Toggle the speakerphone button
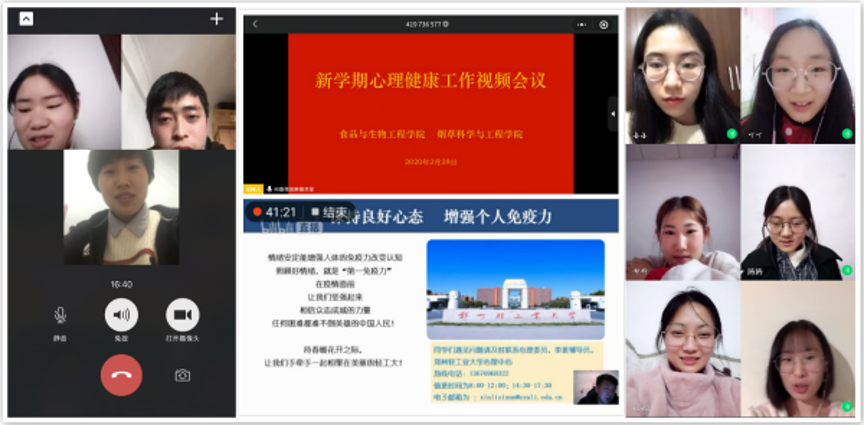 pyautogui.click(x=121, y=315)
